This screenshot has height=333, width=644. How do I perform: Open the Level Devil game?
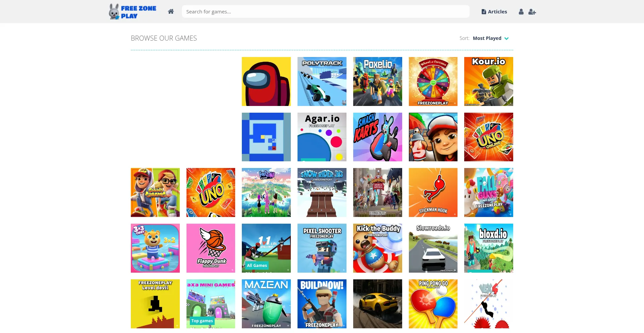click(155, 304)
